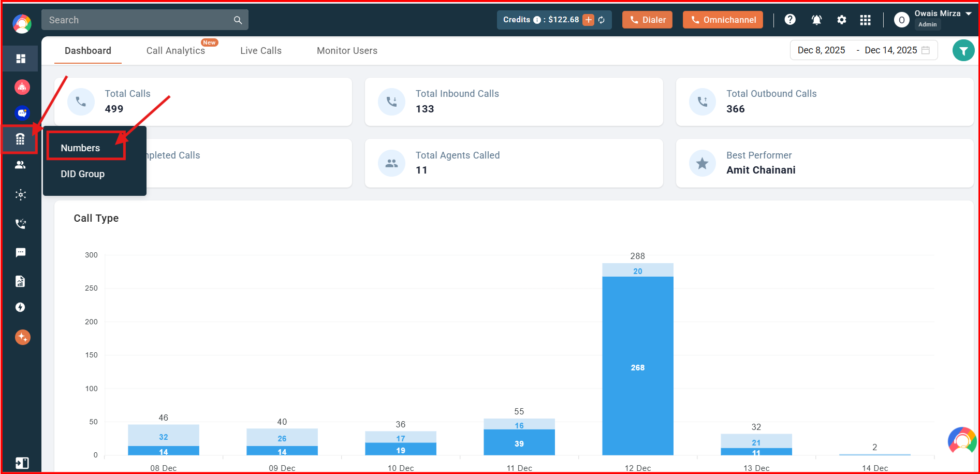Open the call logs phone sidebar icon
This screenshot has width=980, height=474.
21,224
